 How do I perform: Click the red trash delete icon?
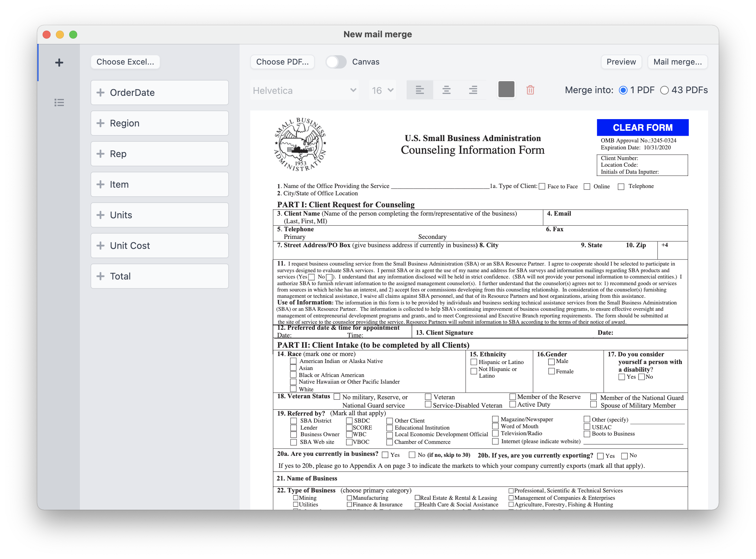click(x=530, y=90)
